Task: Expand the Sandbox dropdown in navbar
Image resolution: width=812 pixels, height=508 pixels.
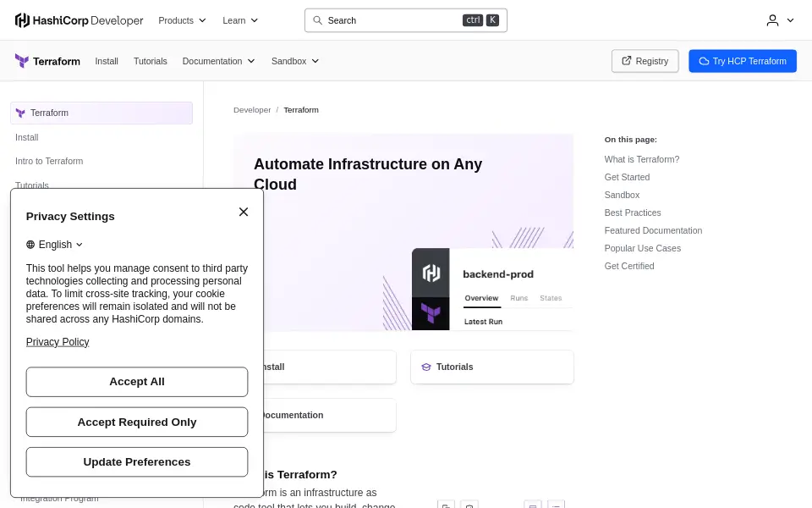Action: [x=295, y=61]
